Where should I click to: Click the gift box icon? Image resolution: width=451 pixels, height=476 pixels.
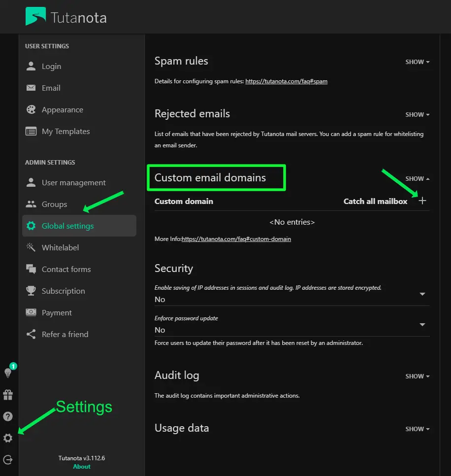pyautogui.click(x=8, y=395)
